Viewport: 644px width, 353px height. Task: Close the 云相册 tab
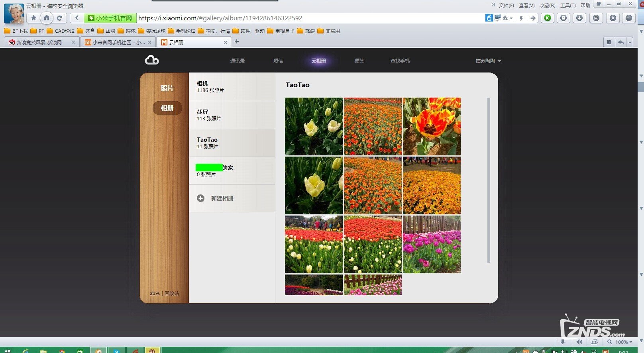pos(225,42)
